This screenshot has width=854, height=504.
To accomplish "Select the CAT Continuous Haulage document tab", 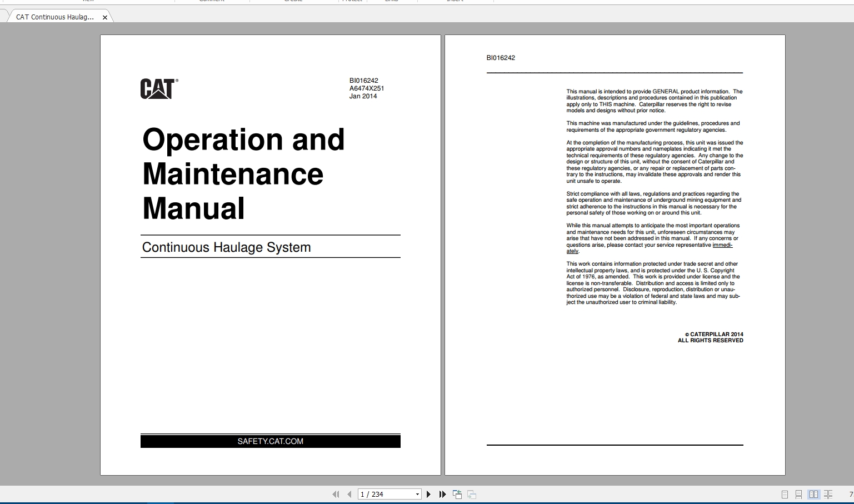I will (55, 17).
